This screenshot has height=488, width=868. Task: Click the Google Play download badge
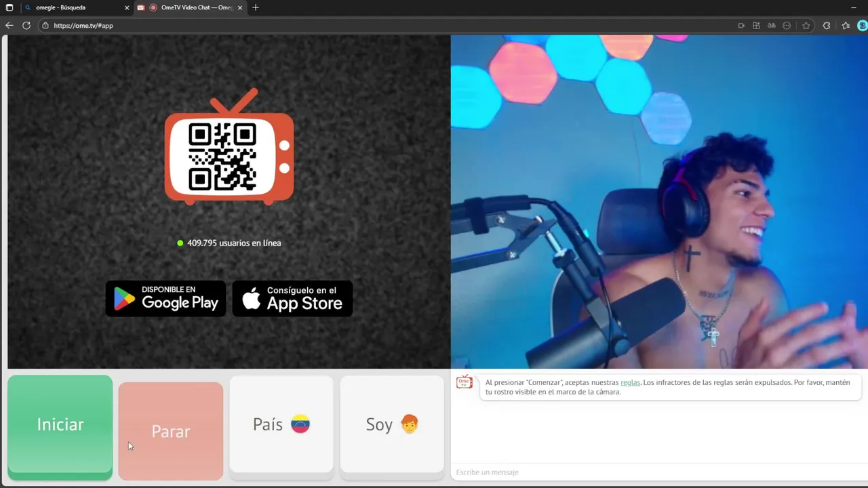(x=165, y=298)
